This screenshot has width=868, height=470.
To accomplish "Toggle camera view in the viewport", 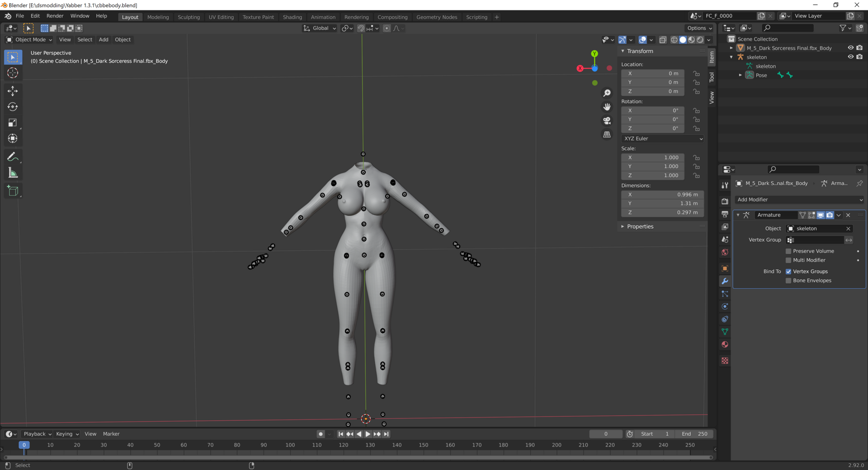I will point(607,121).
